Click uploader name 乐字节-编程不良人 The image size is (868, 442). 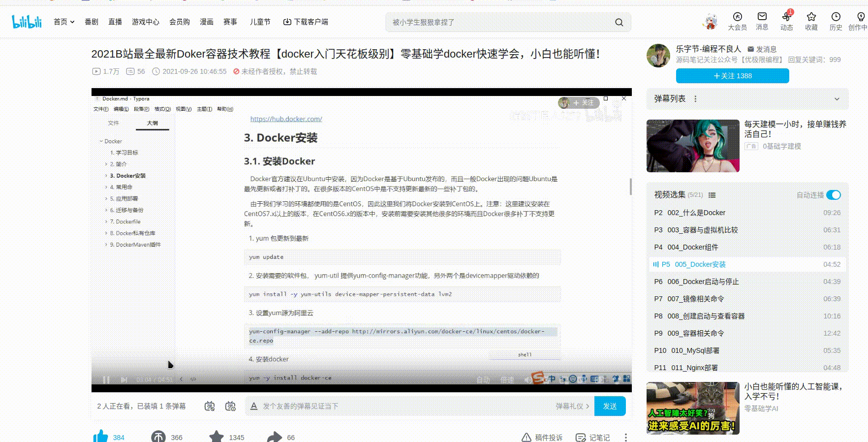pyautogui.click(x=709, y=49)
